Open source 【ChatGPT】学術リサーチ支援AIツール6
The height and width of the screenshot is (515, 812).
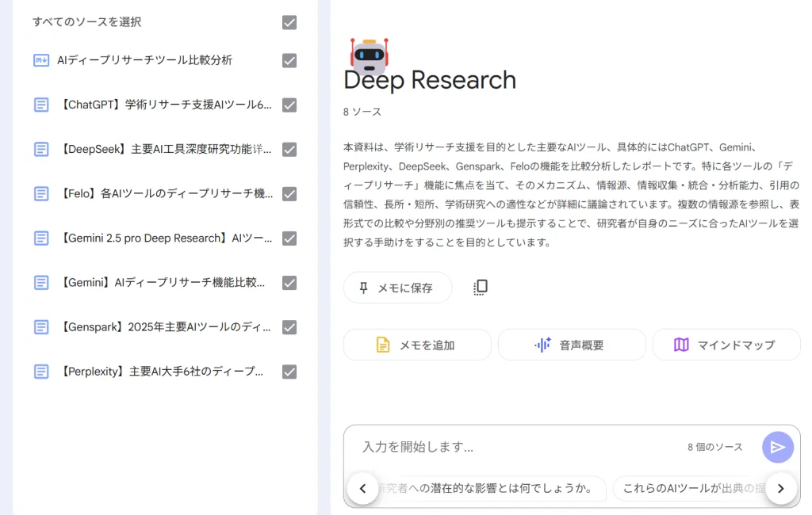[166, 105]
